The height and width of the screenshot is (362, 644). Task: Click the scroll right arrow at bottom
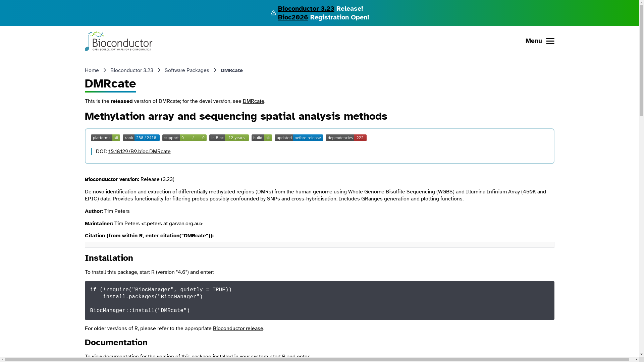point(637,360)
